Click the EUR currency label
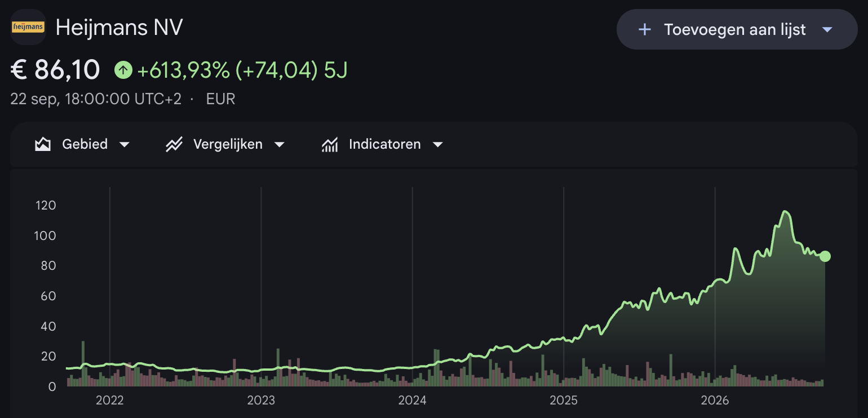Image resolution: width=868 pixels, height=418 pixels. pos(221,99)
